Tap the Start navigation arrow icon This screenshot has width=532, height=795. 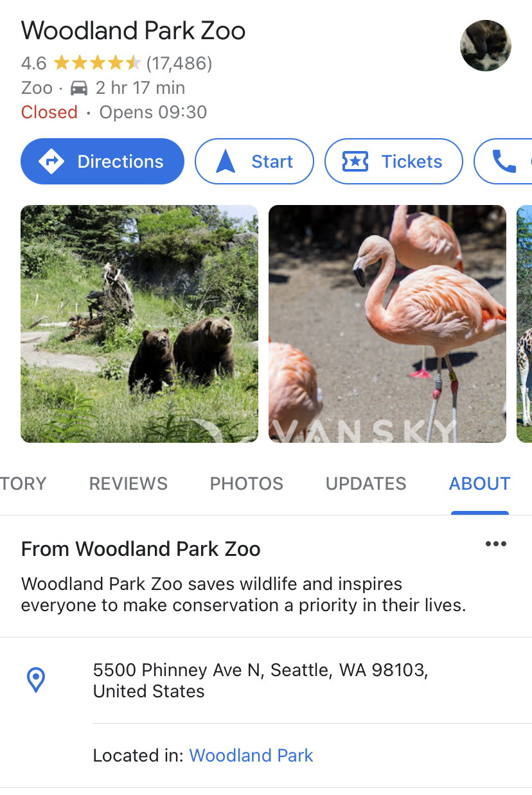pos(226,161)
